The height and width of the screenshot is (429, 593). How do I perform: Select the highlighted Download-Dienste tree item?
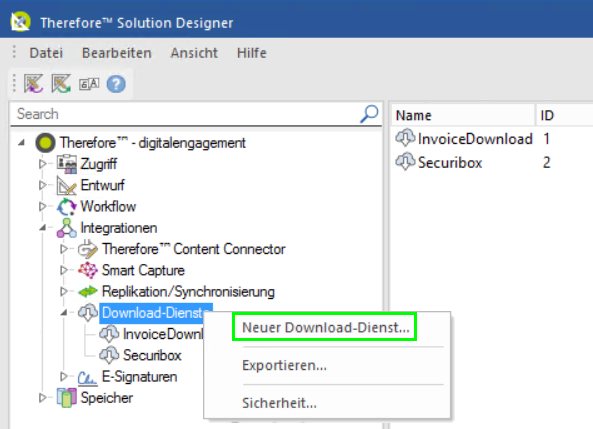[x=156, y=313]
